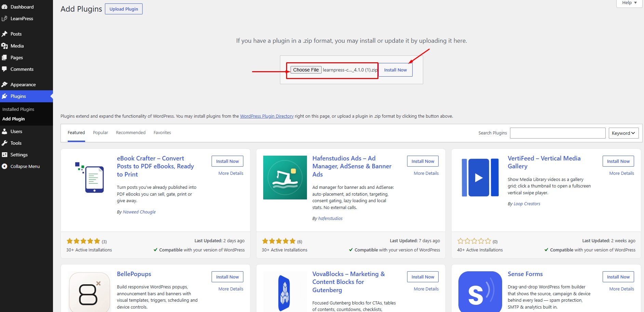Image resolution: width=644 pixels, height=312 pixels.
Task: Click the eBook Crafter star rating
Action: point(83,241)
